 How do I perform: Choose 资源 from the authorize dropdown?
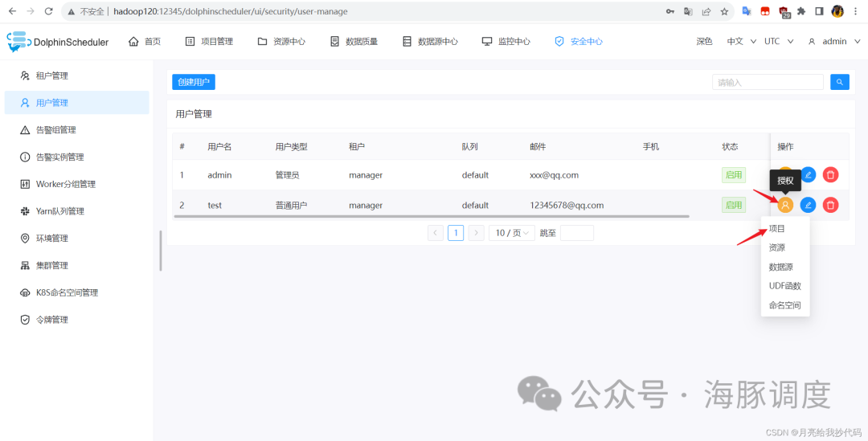[785, 248]
